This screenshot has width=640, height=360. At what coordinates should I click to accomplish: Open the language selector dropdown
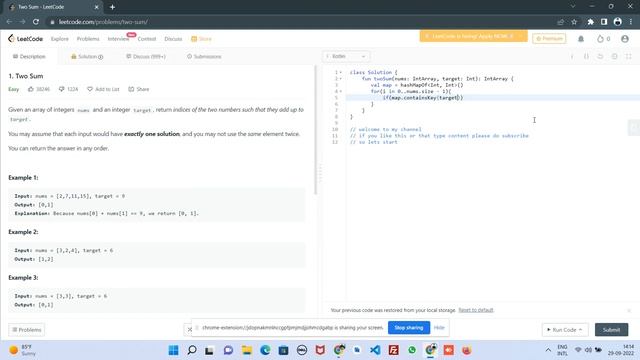coord(346,56)
